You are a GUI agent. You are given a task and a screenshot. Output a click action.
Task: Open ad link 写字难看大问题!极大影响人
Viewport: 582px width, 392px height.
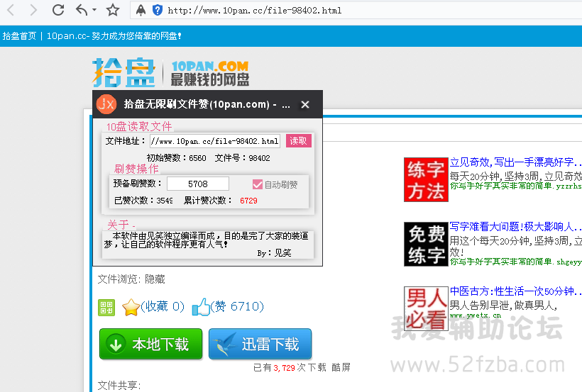(515, 226)
